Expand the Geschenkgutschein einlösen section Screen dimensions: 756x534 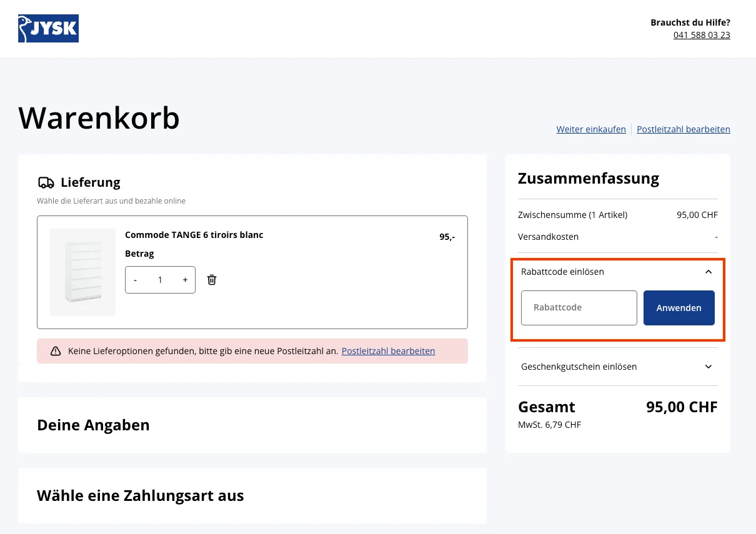click(579, 367)
